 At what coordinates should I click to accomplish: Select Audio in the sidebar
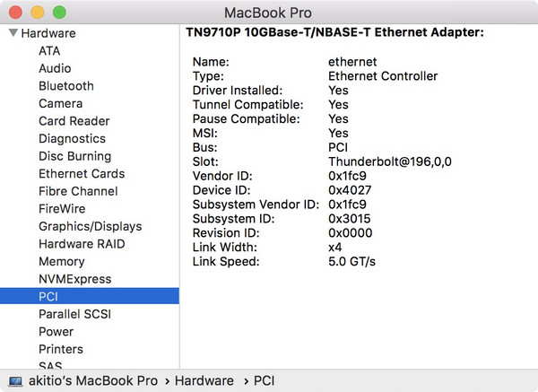click(x=55, y=68)
